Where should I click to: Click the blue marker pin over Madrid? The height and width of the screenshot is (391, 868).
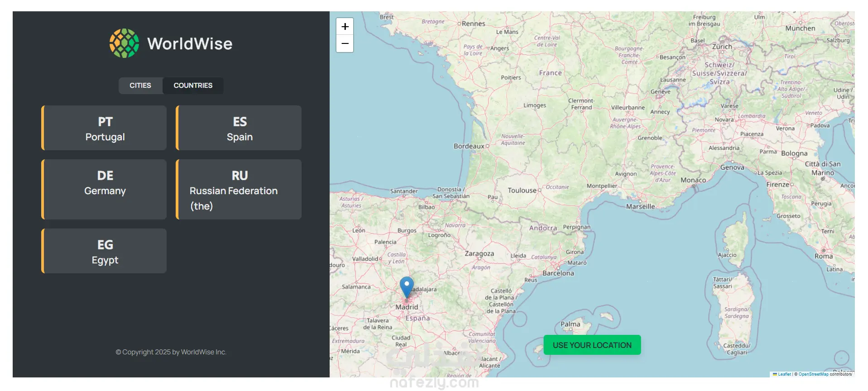point(407,287)
